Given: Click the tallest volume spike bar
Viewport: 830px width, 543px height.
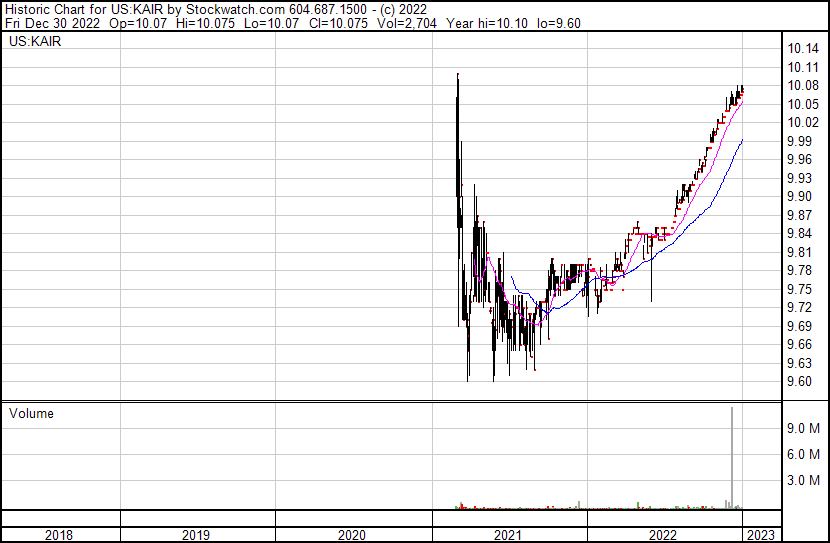Looking at the screenshot, I should pos(731,458).
